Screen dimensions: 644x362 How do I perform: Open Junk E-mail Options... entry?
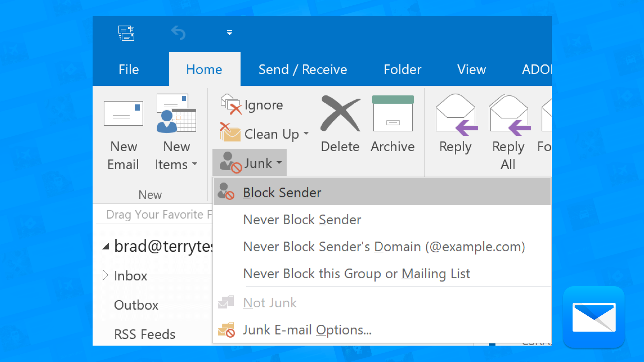point(382,330)
